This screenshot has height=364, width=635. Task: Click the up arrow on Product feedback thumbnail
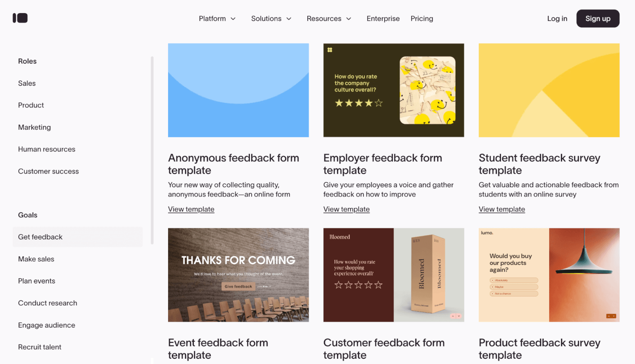click(x=609, y=316)
